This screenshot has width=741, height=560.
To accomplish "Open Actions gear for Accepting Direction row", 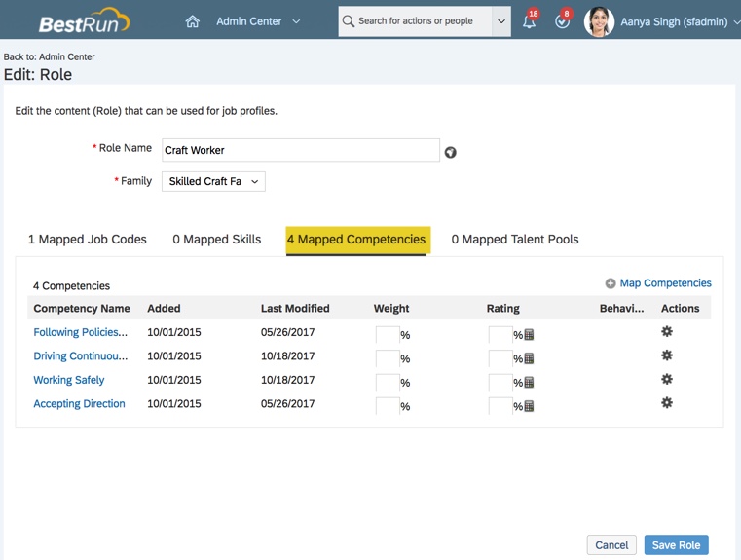I will point(667,403).
